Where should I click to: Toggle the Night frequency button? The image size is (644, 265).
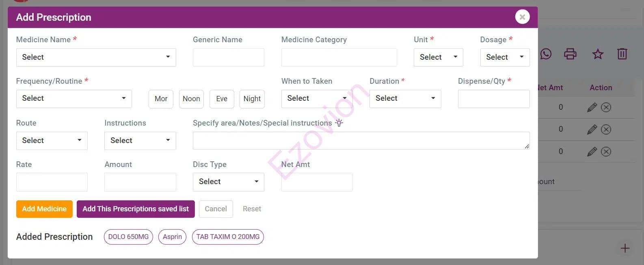point(252,99)
